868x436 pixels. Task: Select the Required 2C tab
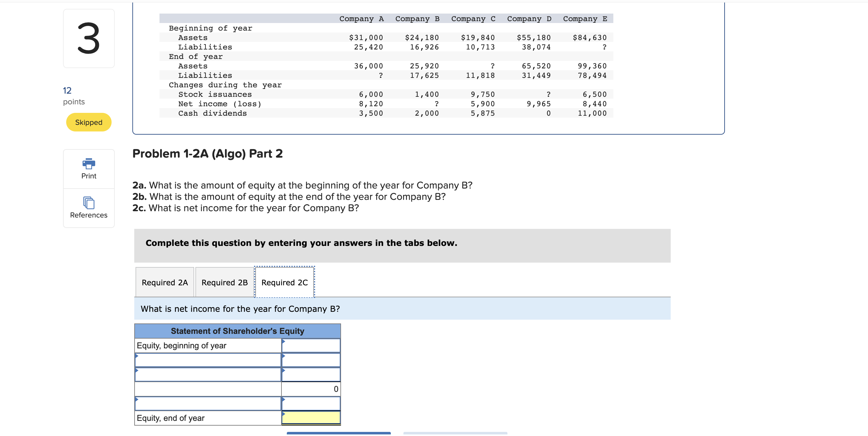(x=284, y=282)
